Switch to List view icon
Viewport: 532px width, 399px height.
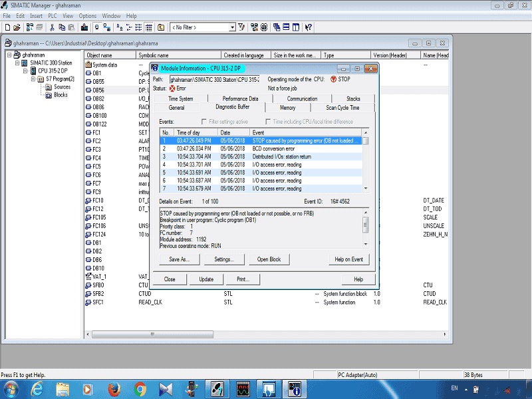[x=138, y=27]
